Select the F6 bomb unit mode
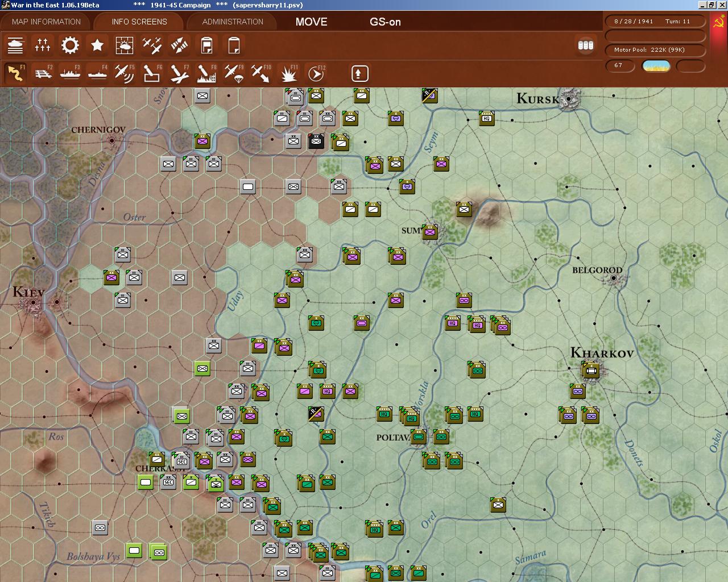Screen dimensions: 728x582 pyautogui.click(x=152, y=73)
